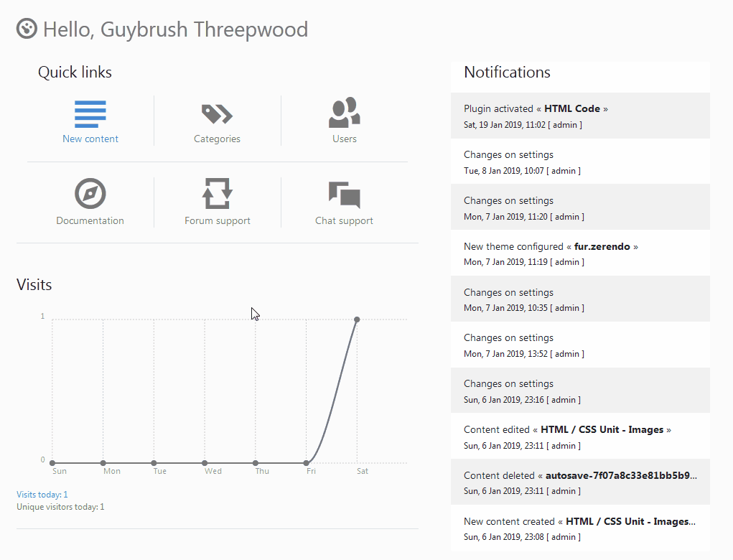The width and height of the screenshot is (733, 560).
Task: Click the Tue axis label on chart
Action: tap(160, 471)
